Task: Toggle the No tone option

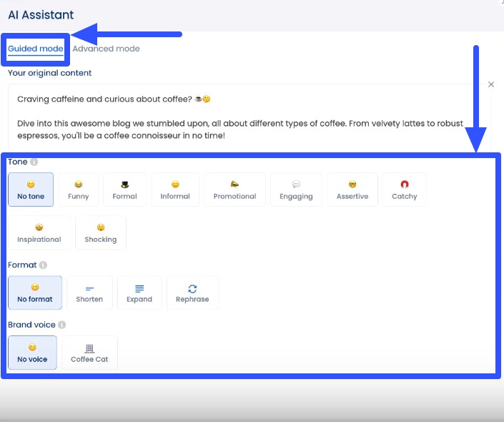Action: (31, 190)
